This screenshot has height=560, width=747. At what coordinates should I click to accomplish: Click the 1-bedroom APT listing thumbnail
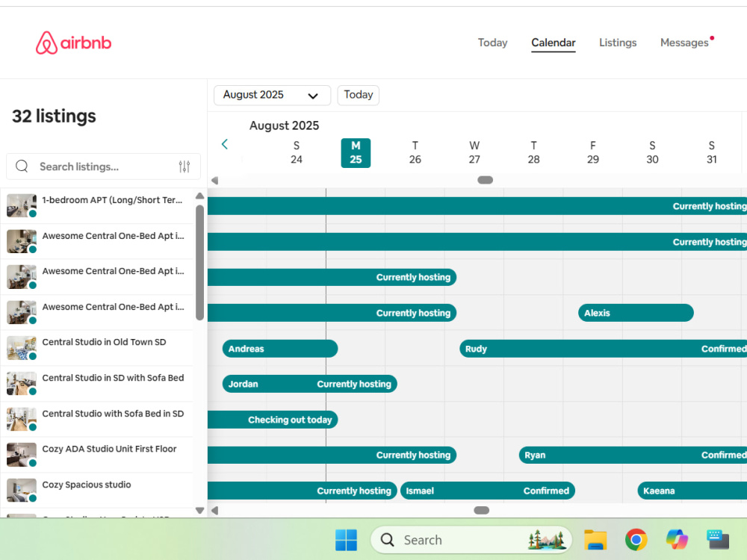[22, 205]
